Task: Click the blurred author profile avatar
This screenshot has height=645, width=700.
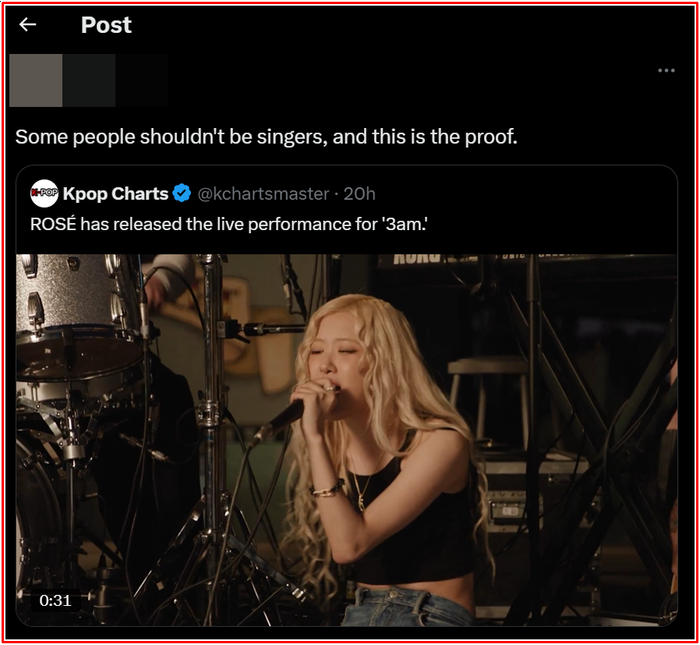Action: pyautogui.click(x=35, y=80)
